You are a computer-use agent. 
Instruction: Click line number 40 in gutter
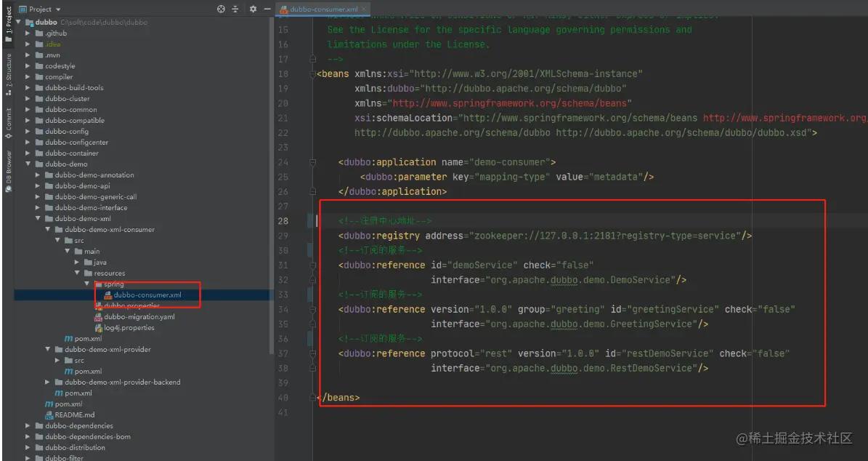283,397
